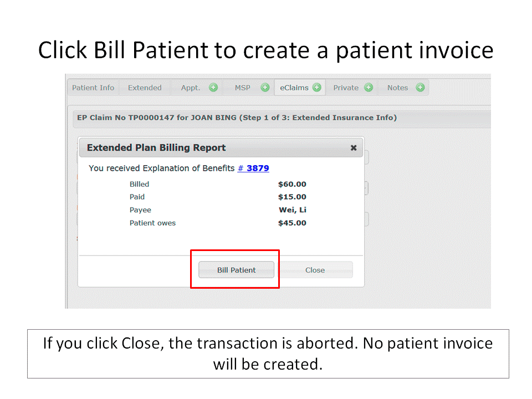
Task: Click the Close button in the dialog
Action: [315, 270]
